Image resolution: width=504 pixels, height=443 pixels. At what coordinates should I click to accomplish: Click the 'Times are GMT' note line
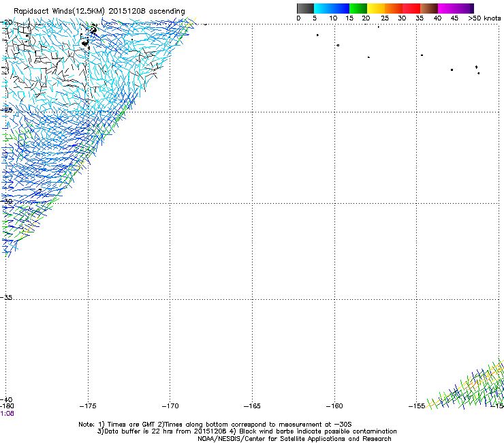pos(215,425)
